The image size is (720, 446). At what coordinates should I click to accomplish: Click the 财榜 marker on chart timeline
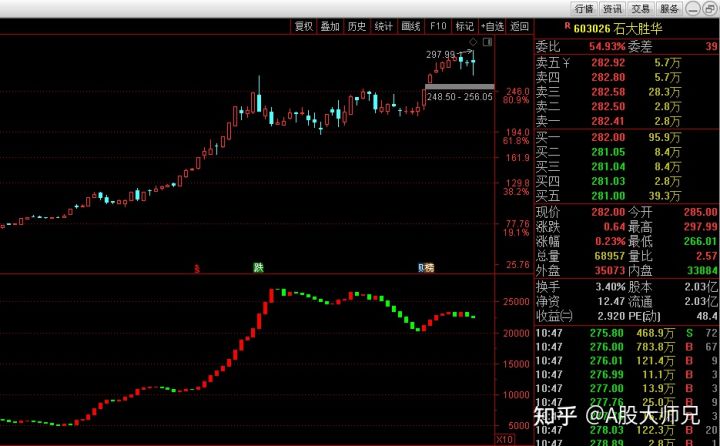tap(426, 267)
